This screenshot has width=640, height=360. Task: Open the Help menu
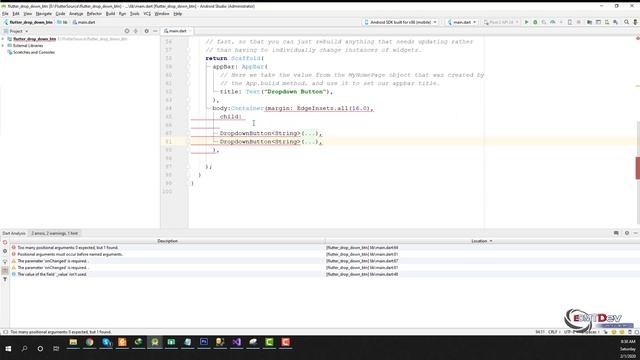tap(178, 13)
